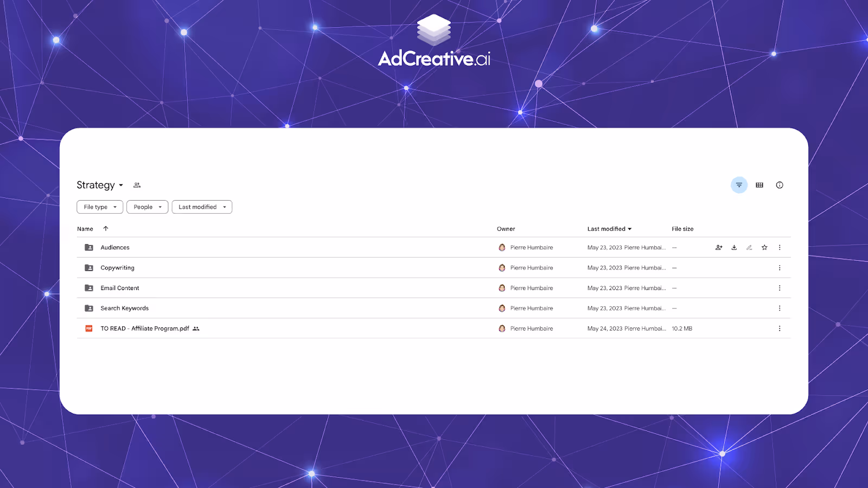Open more actions for Affiliate Program.pdf
This screenshot has width=868, height=488.
(780, 329)
